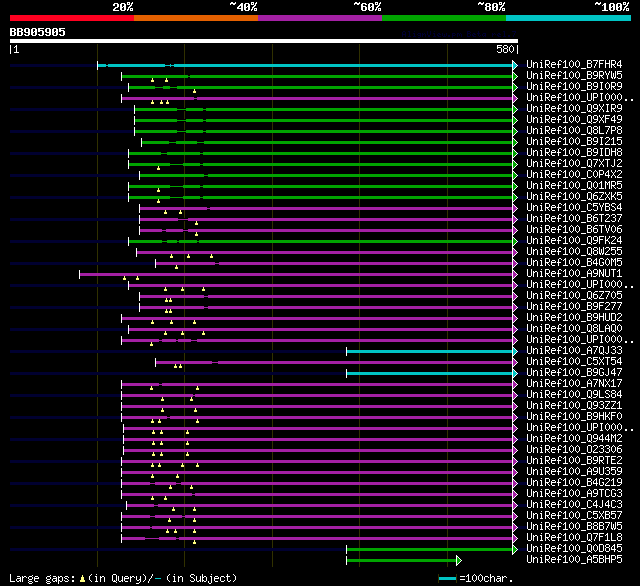Open the UniRef100_A9NUT1 label

pos(574,274)
